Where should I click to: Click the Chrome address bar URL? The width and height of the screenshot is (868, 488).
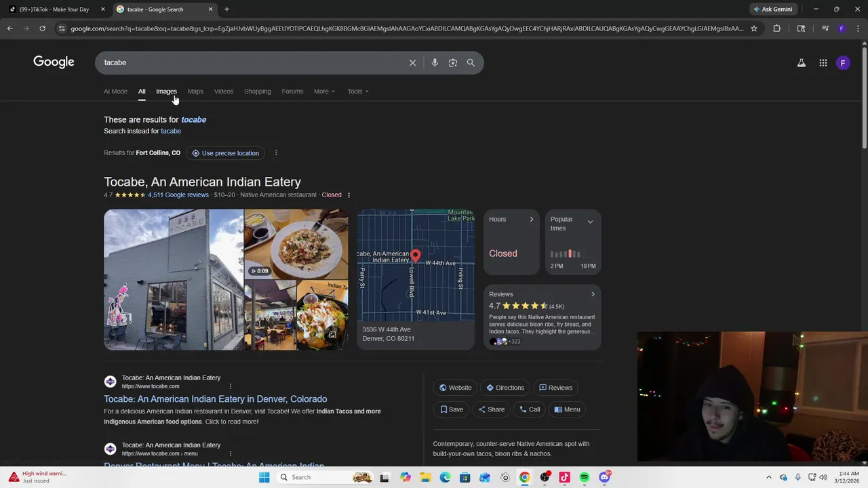coord(407,28)
